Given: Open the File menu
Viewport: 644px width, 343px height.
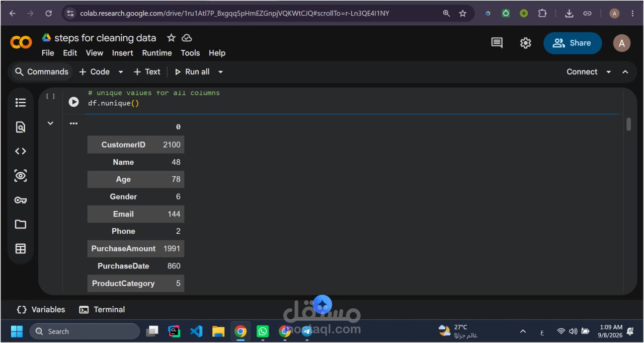Looking at the screenshot, I should 48,53.
